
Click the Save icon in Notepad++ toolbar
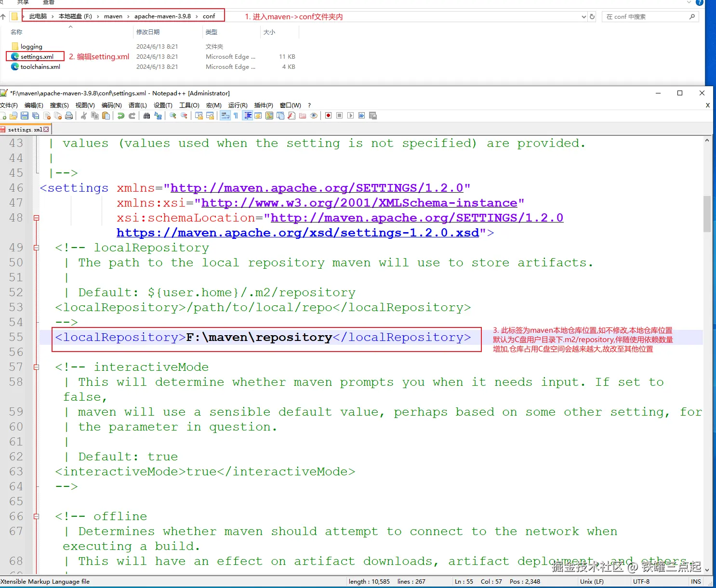pyautogui.click(x=24, y=116)
